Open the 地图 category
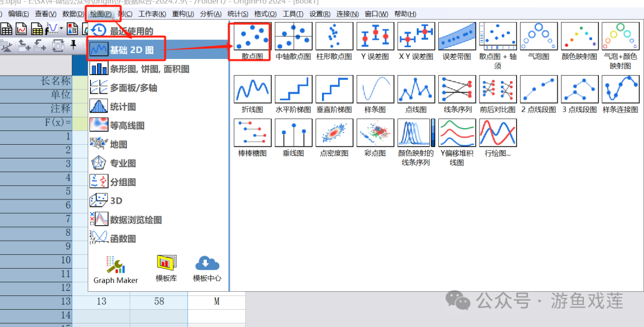The image size is (644, 327). point(158,144)
